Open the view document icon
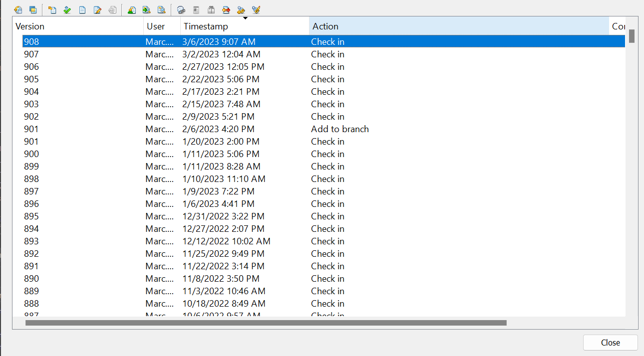The height and width of the screenshot is (356, 644). coord(82,9)
